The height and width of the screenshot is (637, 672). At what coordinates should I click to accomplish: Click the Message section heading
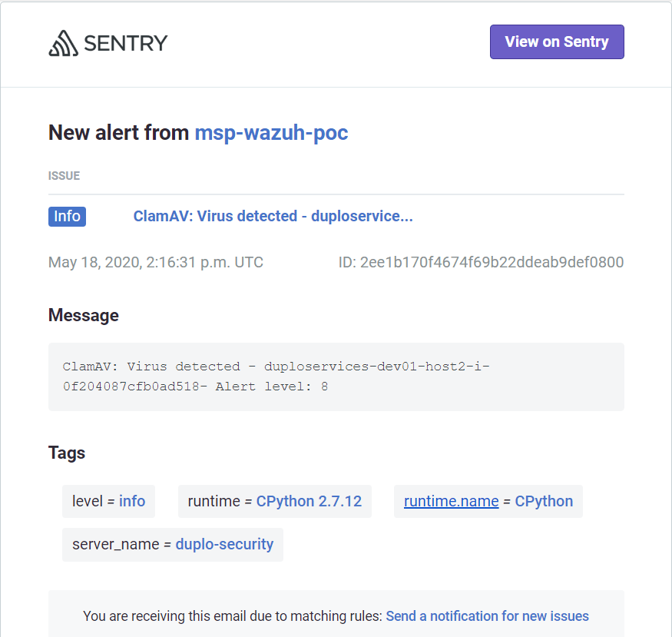click(84, 315)
